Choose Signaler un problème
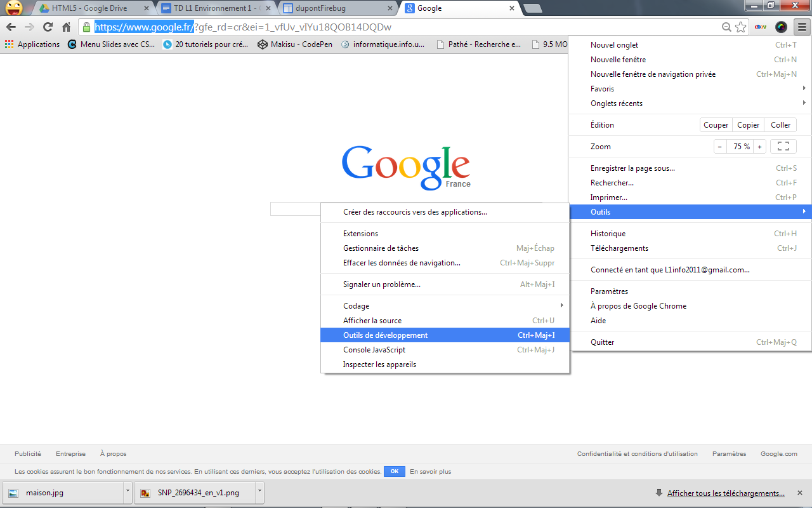 tap(445, 284)
